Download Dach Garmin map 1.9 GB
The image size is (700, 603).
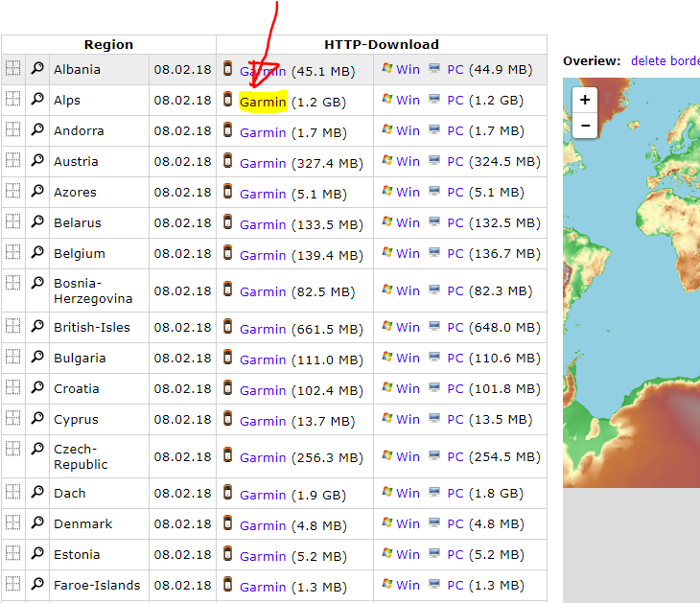coord(263,495)
